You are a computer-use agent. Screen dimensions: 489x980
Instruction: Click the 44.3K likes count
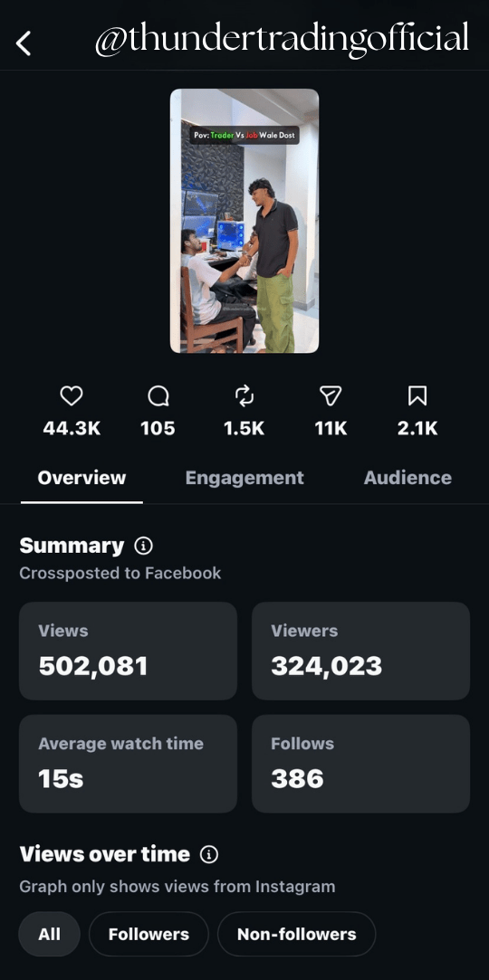(x=72, y=429)
